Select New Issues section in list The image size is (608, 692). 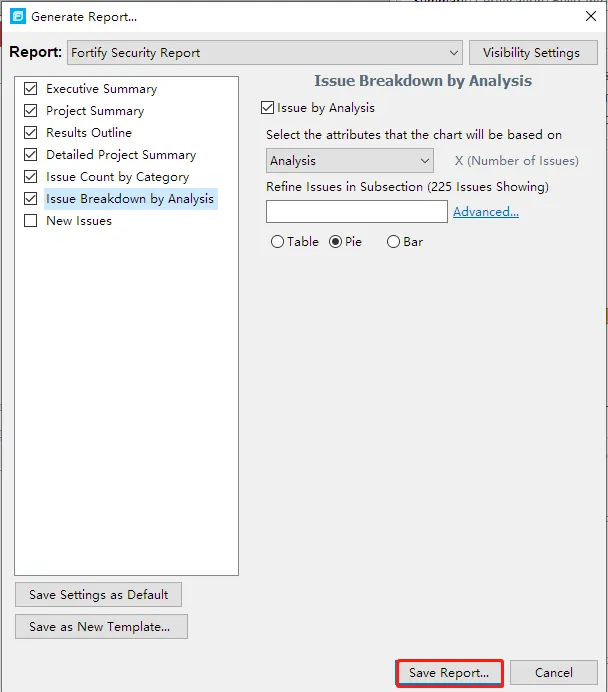coord(79,221)
